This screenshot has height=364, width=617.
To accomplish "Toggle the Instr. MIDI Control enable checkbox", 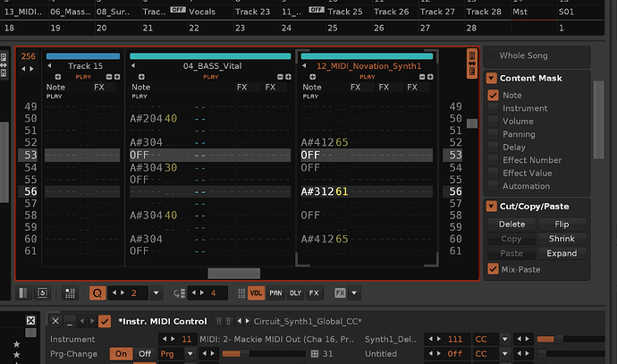I will (x=105, y=321).
